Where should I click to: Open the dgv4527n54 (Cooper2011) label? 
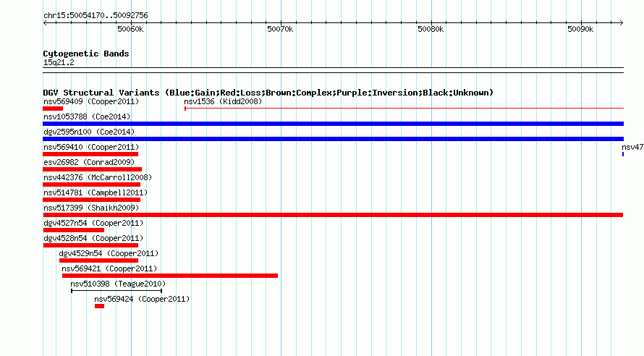(x=93, y=223)
